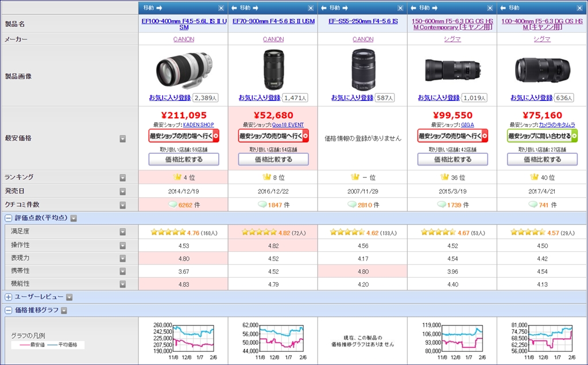
Task: Open the 6262 件 reviews count
Action: point(187,205)
